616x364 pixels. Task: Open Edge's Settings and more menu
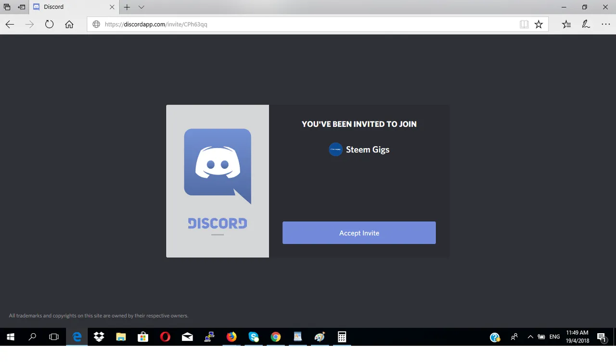(x=605, y=25)
